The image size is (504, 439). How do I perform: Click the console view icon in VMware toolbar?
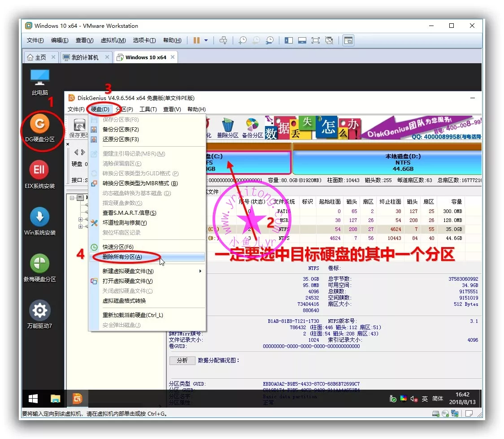tap(348, 40)
